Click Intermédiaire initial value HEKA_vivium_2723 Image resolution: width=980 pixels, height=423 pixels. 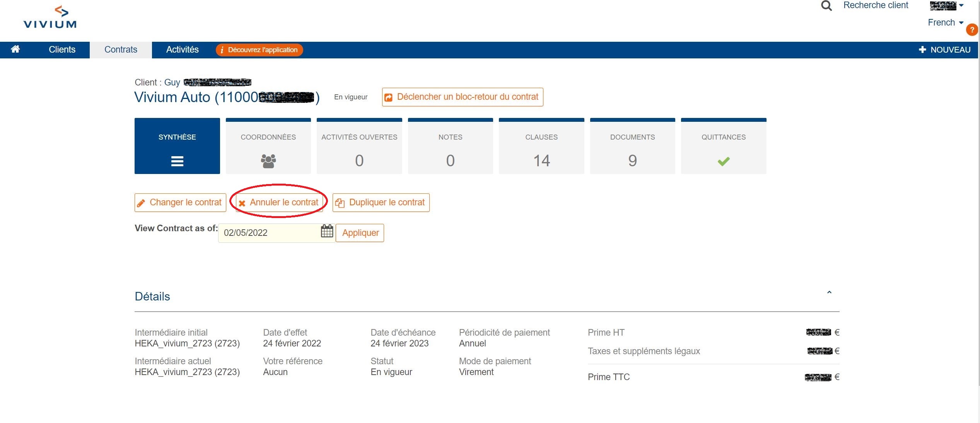click(187, 343)
